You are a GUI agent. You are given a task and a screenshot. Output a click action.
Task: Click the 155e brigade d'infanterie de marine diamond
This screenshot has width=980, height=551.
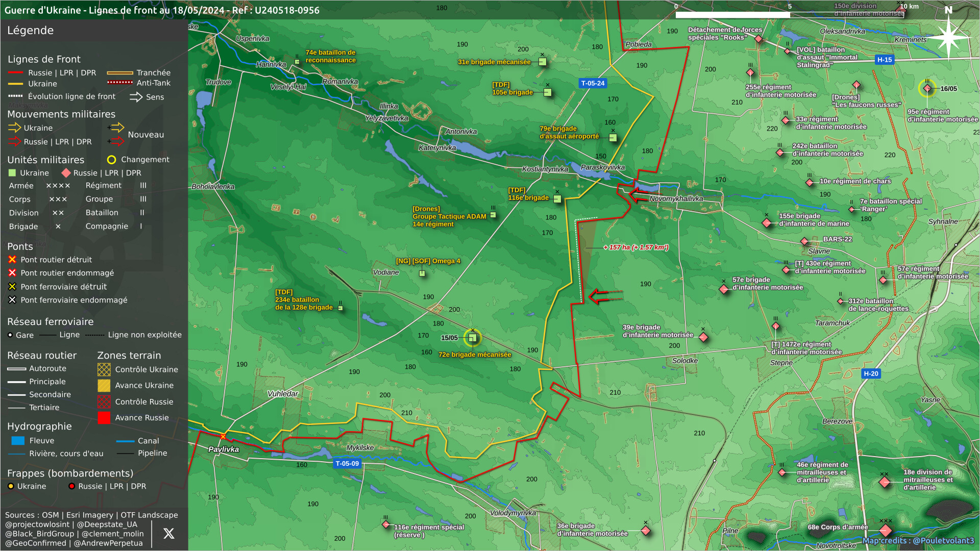[x=767, y=223]
